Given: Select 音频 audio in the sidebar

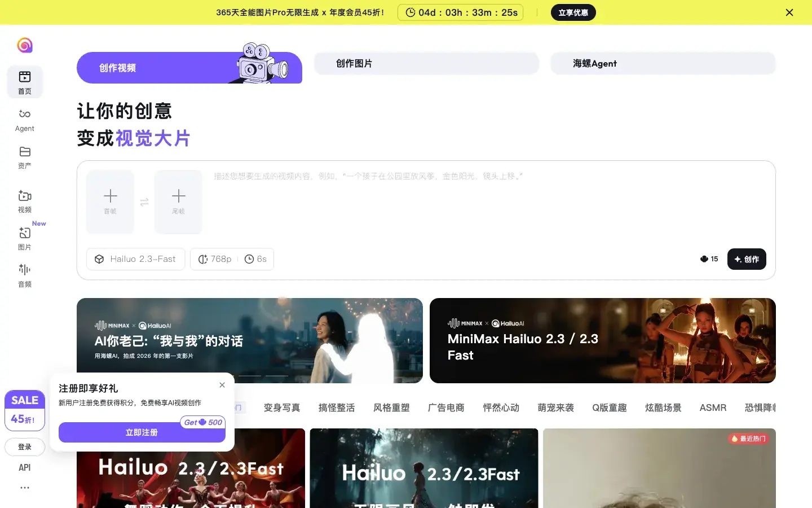Looking at the screenshot, I should click(24, 275).
